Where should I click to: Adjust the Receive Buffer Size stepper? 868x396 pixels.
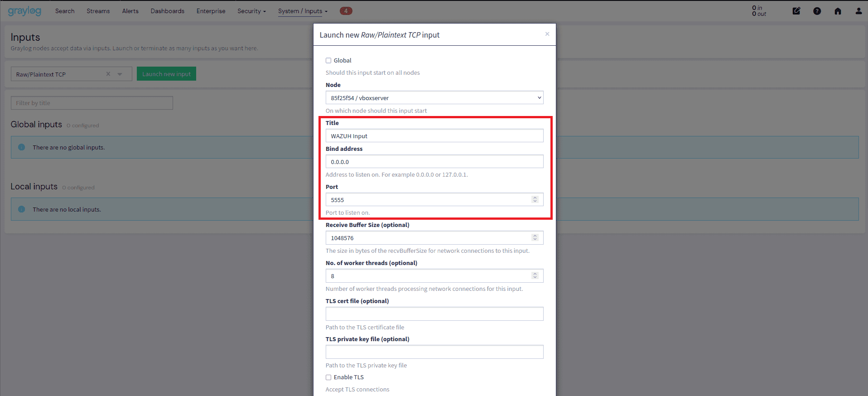[535, 237]
